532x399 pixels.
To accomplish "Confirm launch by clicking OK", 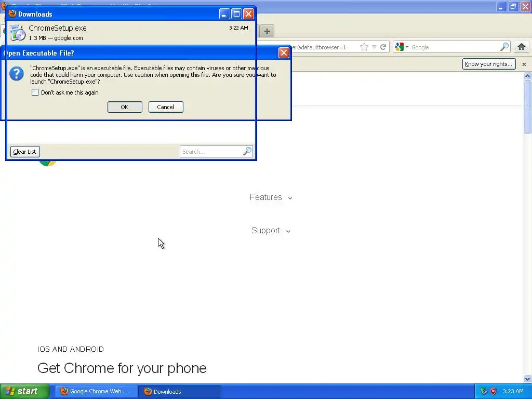I will pos(125,107).
